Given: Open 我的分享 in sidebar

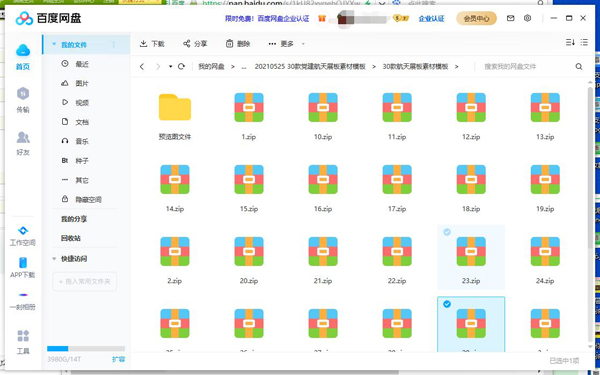Looking at the screenshot, I should point(74,219).
